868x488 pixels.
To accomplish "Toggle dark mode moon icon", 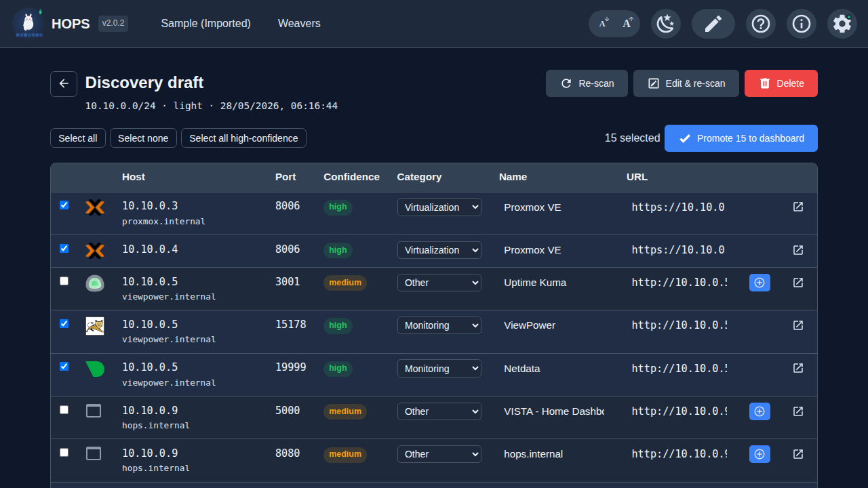I will 666,24.
